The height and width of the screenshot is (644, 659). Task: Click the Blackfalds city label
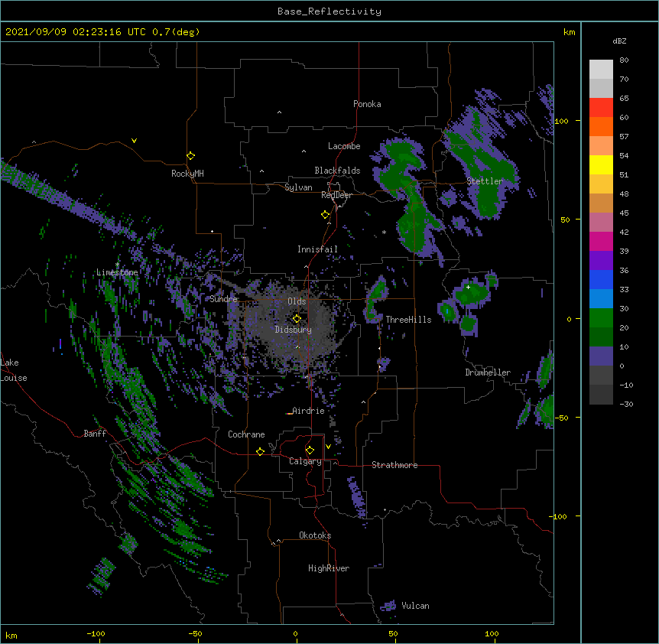[337, 171]
